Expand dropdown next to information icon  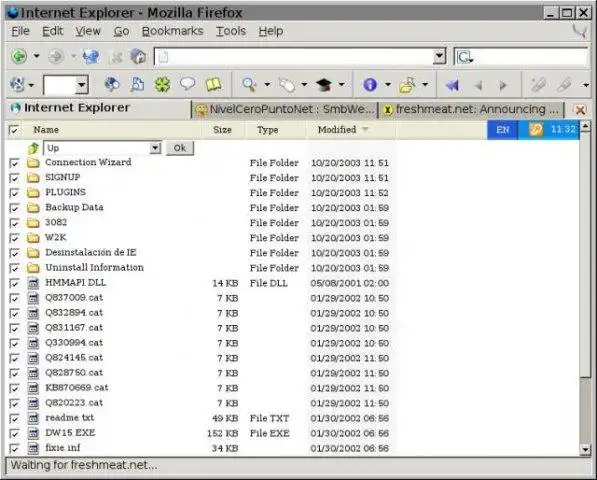(388, 85)
